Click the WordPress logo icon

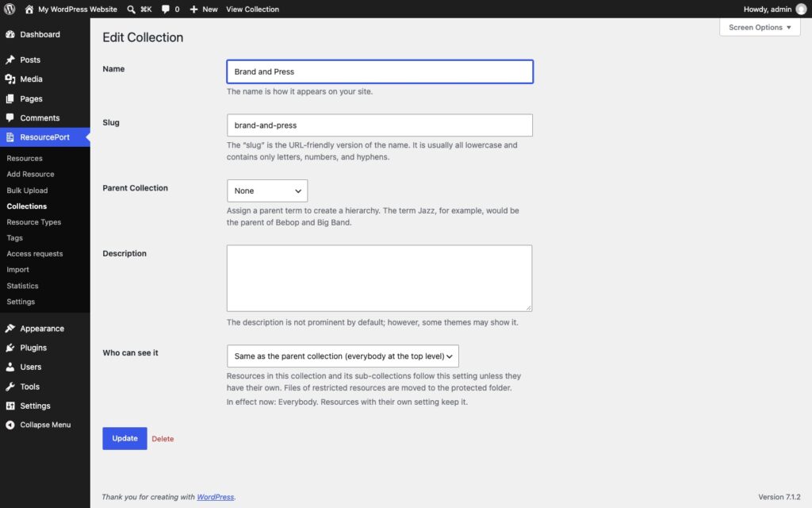(10, 9)
